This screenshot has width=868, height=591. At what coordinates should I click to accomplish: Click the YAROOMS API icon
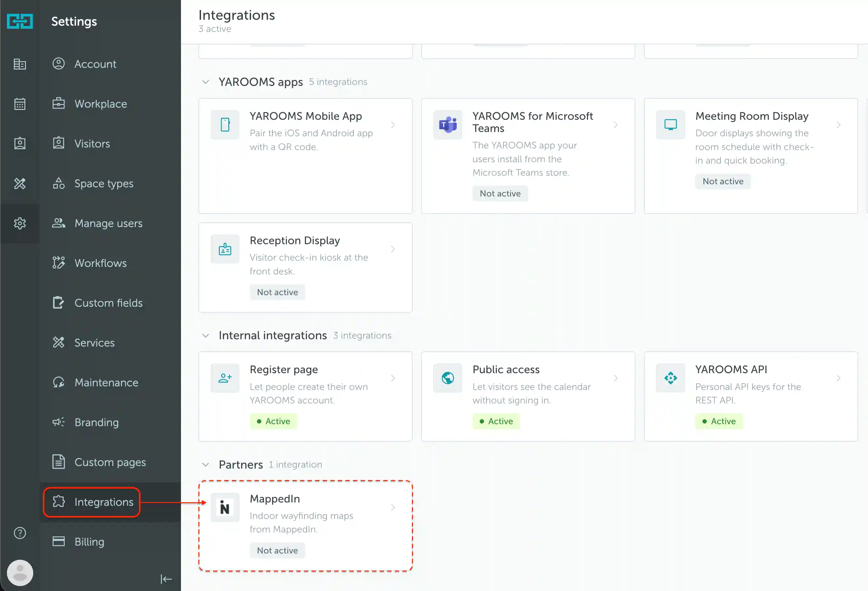(x=671, y=378)
